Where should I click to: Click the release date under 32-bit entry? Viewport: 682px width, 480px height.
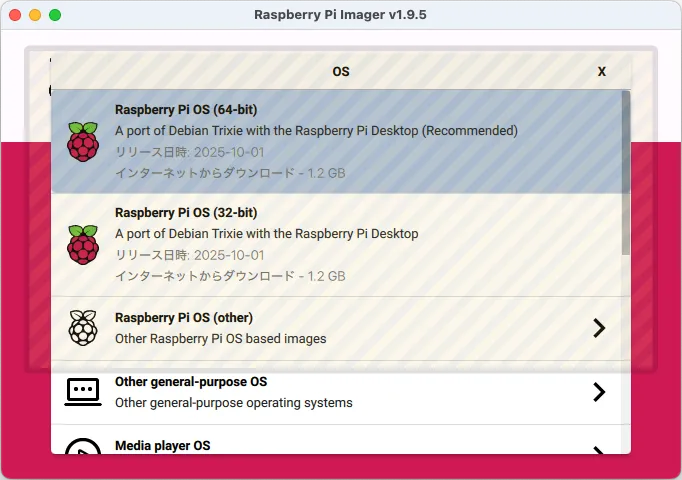(190, 255)
